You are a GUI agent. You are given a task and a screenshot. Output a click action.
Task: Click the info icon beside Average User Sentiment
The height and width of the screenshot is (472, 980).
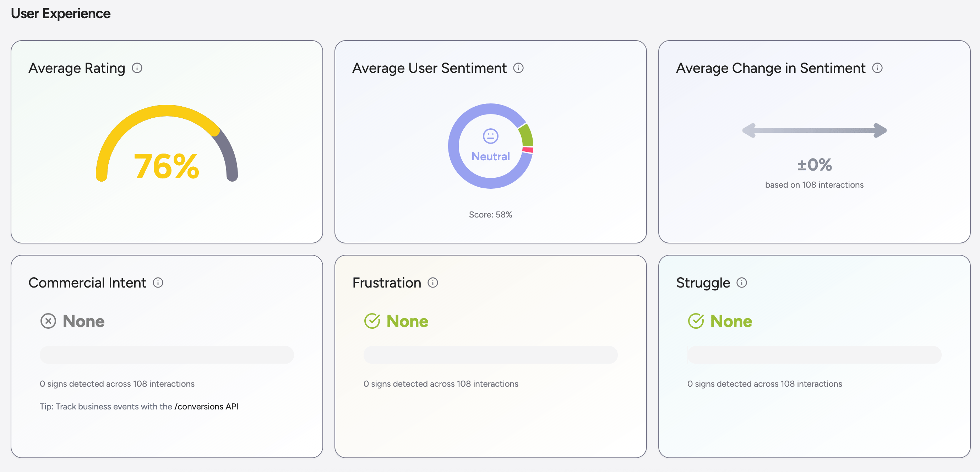[x=518, y=68]
